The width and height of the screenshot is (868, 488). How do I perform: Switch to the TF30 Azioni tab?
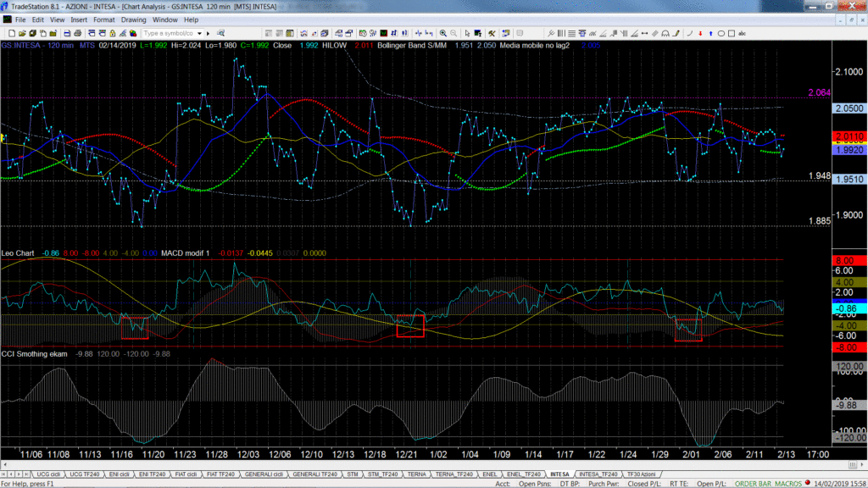[641, 474]
